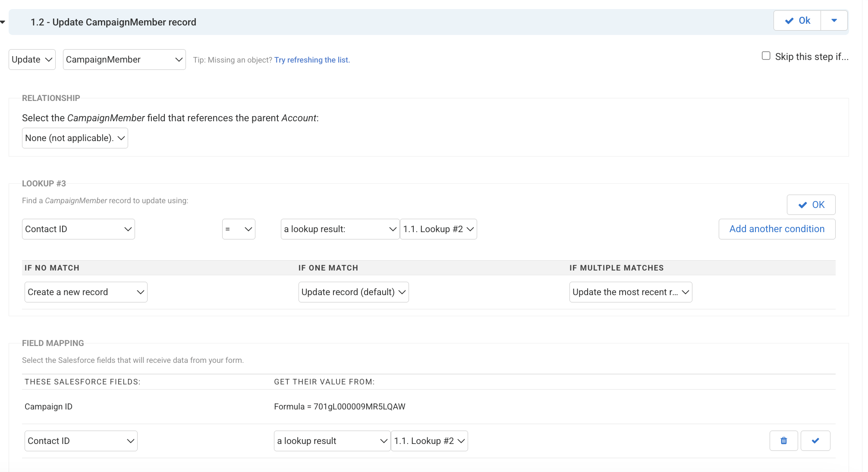Click Ok button in step header

point(797,21)
